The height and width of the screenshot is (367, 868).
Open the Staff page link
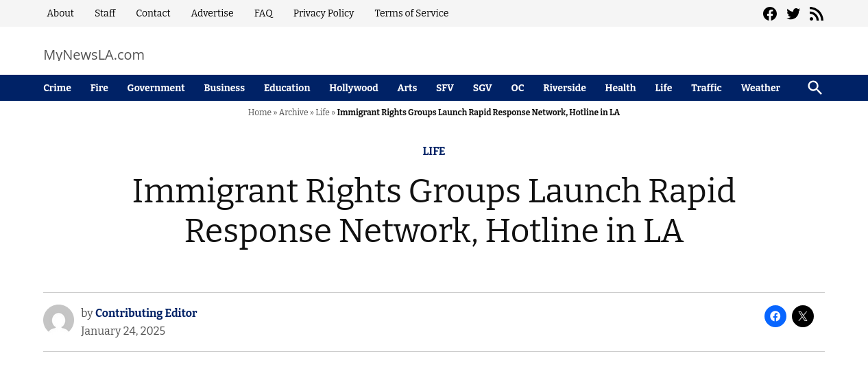(x=105, y=13)
